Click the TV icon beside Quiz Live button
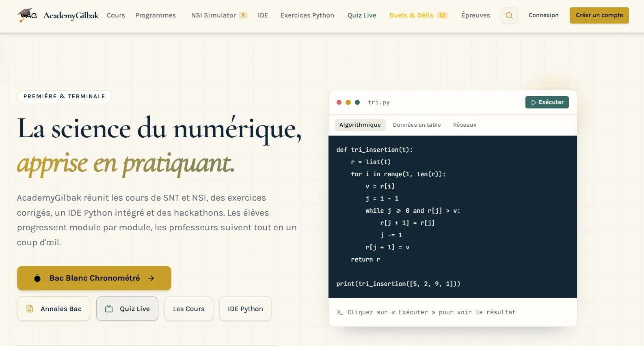Viewport: 644px width, 346px height. [x=109, y=309]
